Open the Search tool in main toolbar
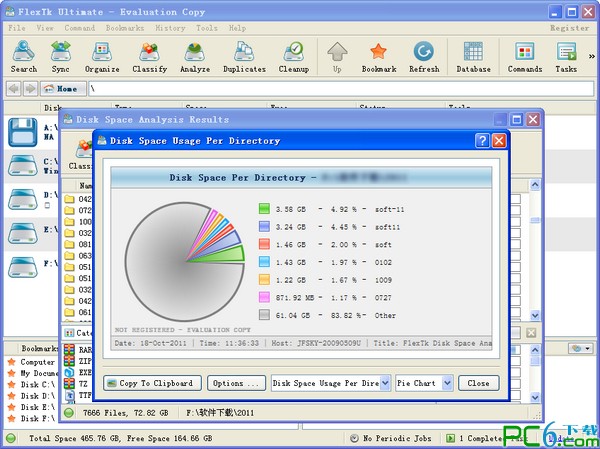This screenshot has width=600, height=449. [x=23, y=57]
